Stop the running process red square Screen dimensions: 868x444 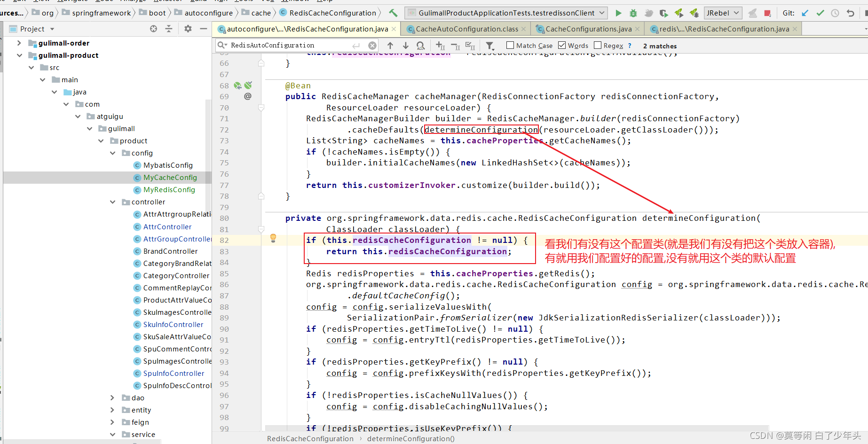pyautogui.click(x=767, y=13)
